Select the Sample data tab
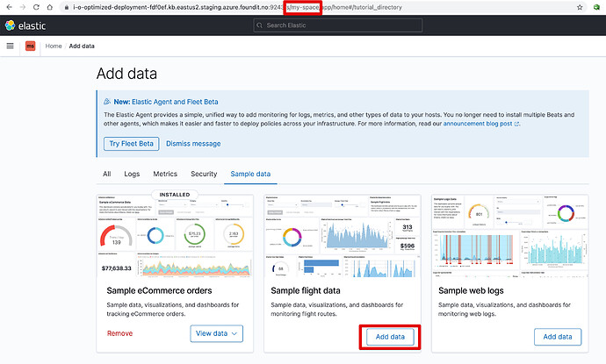The height and width of the screenshot is (364, 606). 250,174
